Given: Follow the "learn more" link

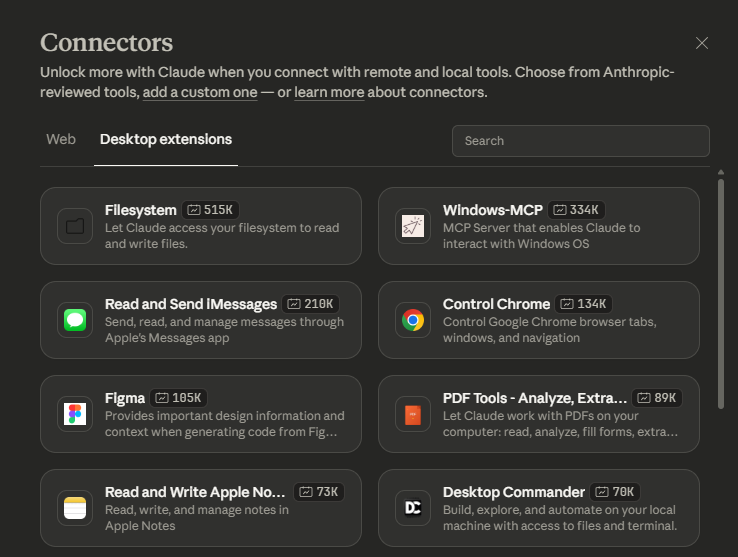Looking at the screenshot, I should tap(329, 92).
